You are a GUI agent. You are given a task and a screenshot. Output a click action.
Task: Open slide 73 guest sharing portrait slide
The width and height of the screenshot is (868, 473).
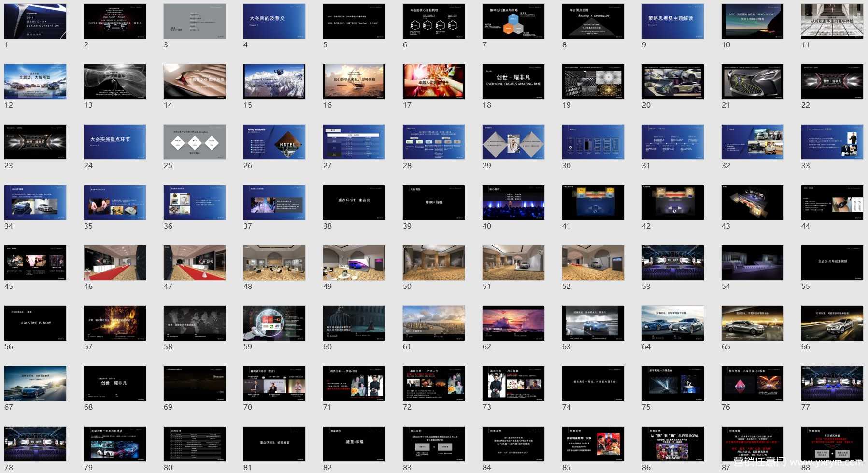tap(513, 384)
